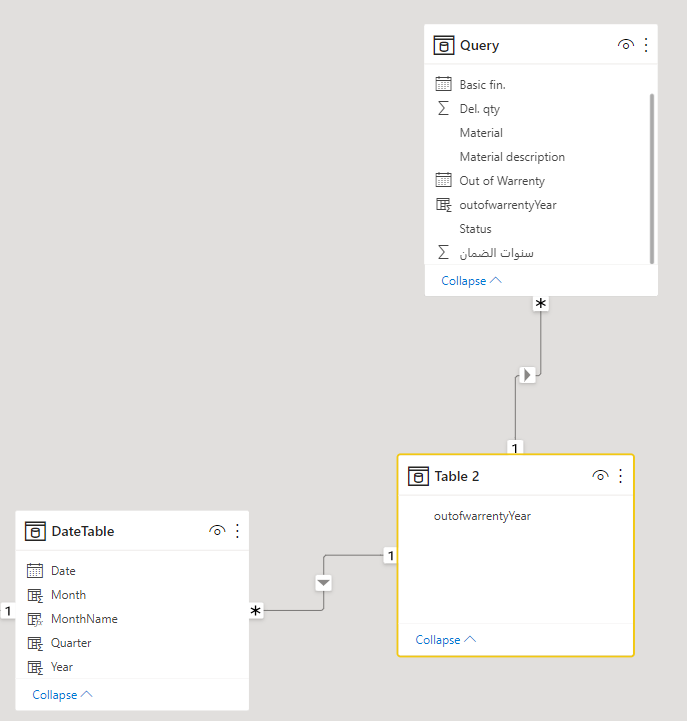This screenshot has width=687, height=721.
Task: Click the filter direction arrow between DateTable and Table 2
Action: 323,583
